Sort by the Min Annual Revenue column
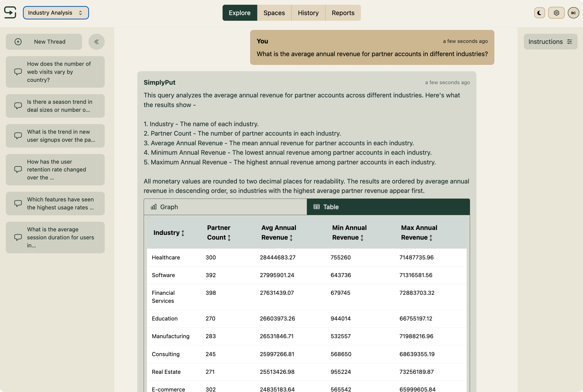The image size is (583, 392). click(x=349, y=233)
